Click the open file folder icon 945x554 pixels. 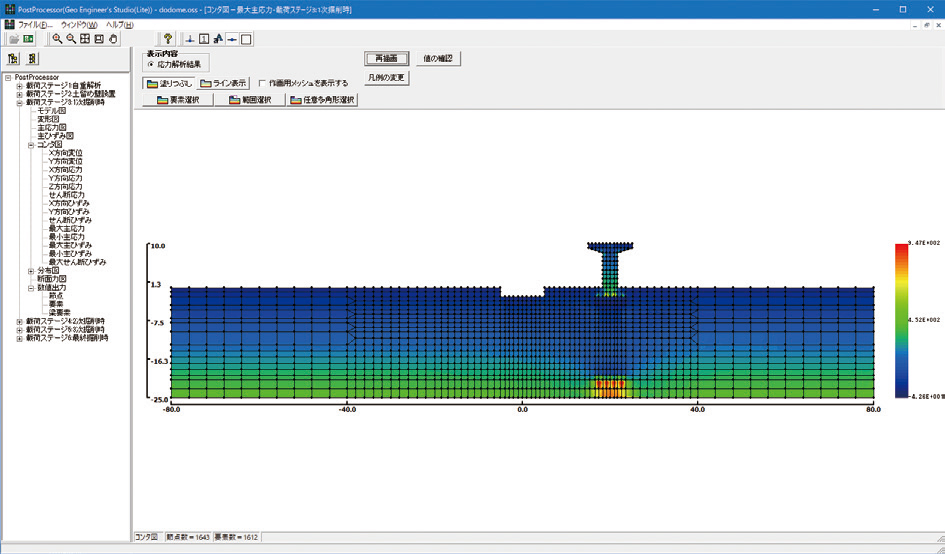tap(14, 39)
